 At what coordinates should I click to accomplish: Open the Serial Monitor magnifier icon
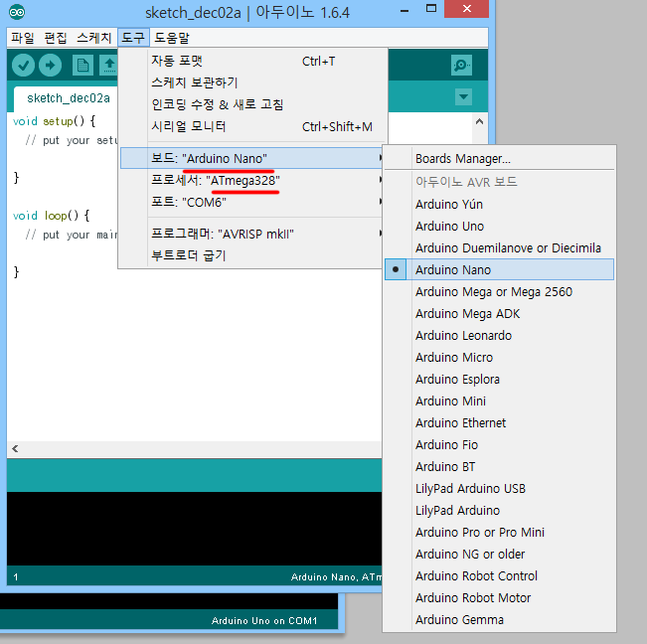[x=461, y=66]
